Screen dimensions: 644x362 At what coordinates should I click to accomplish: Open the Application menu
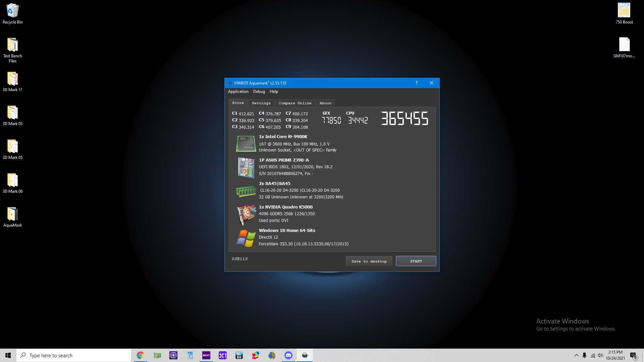coord(238,92)
